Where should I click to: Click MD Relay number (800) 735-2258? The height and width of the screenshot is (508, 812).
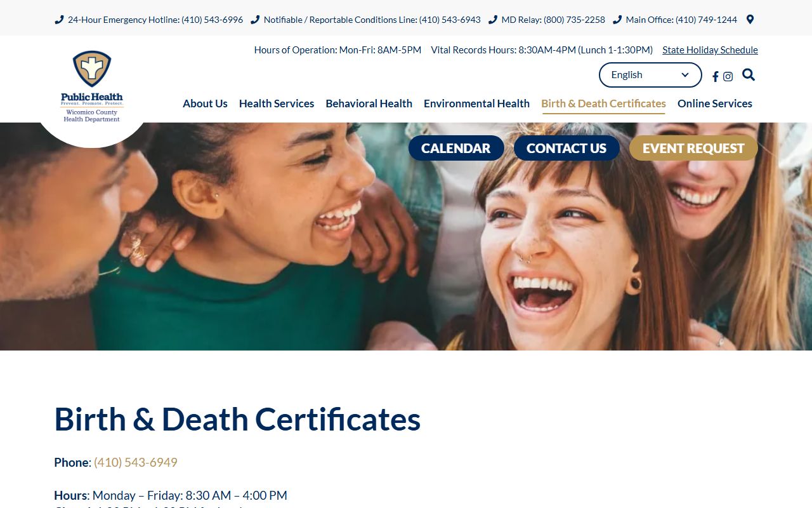point(574,20)
